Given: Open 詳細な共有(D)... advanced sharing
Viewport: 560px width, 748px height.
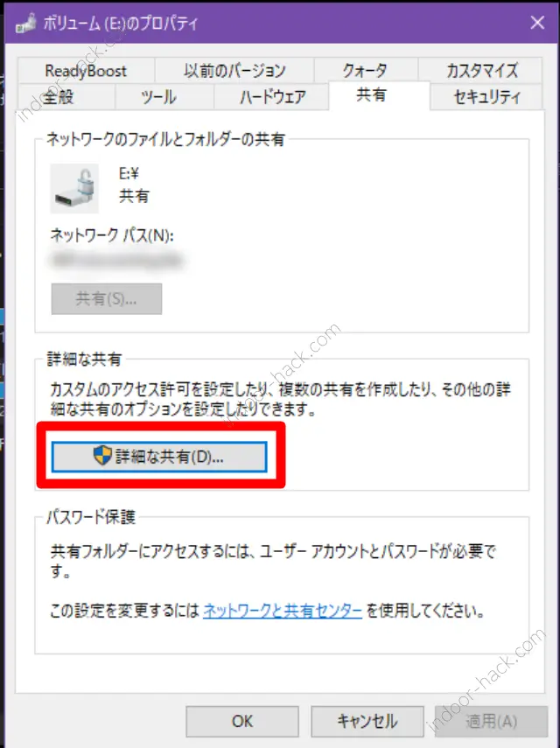Looking at the screenshot, I should (159, 457).
